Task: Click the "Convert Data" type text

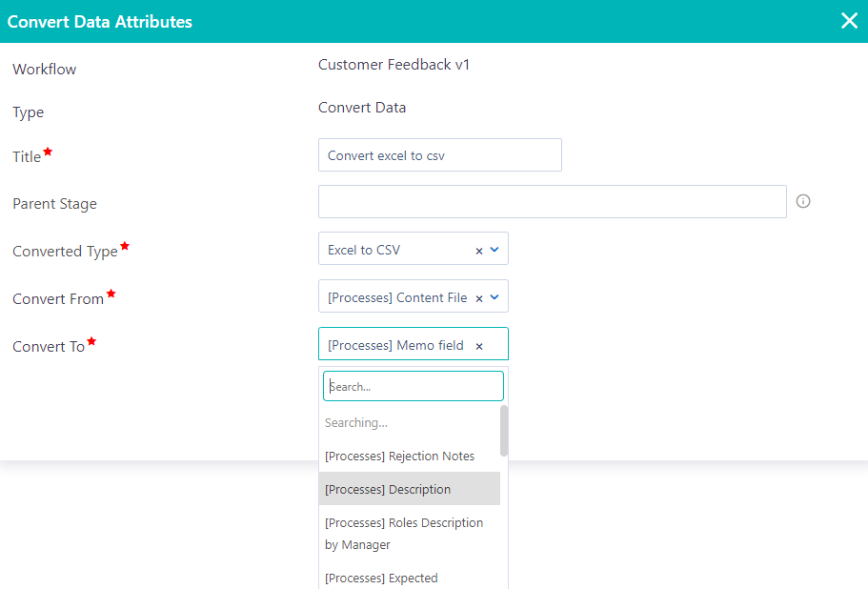Action: pyautogui.click(x=362, y=107)
